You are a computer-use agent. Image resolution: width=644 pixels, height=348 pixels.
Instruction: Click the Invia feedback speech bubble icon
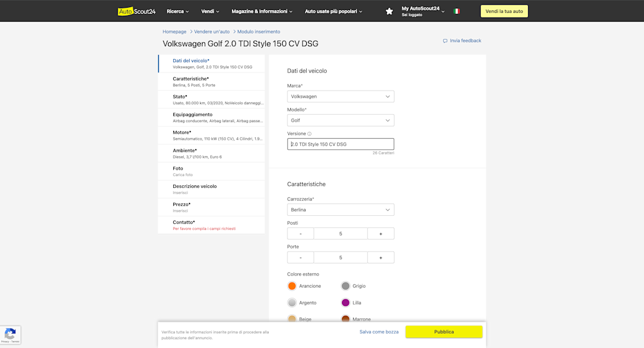pos(446,41)
